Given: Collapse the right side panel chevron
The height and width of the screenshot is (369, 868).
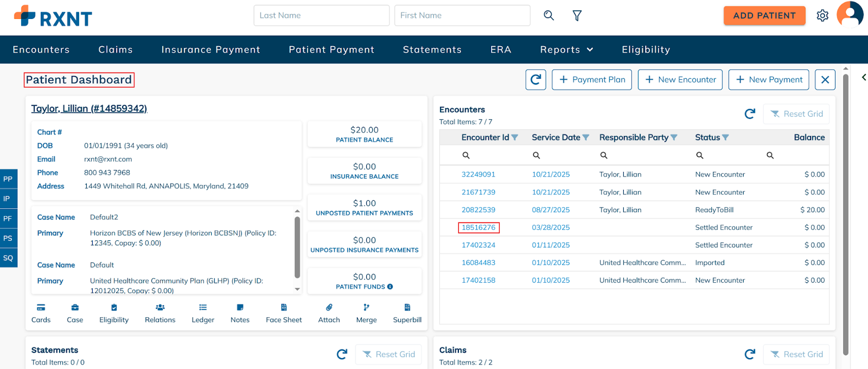Looking at the screenshot, I should pos(864,78).
